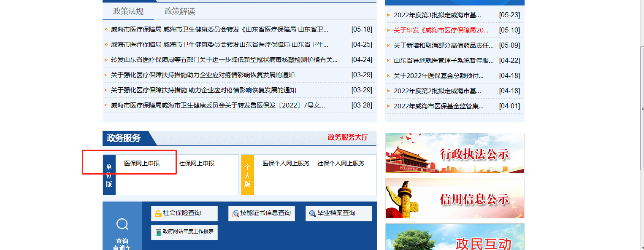Click the 技能证书信息查询 document icon
644x250 pixels.
(235, 214)
